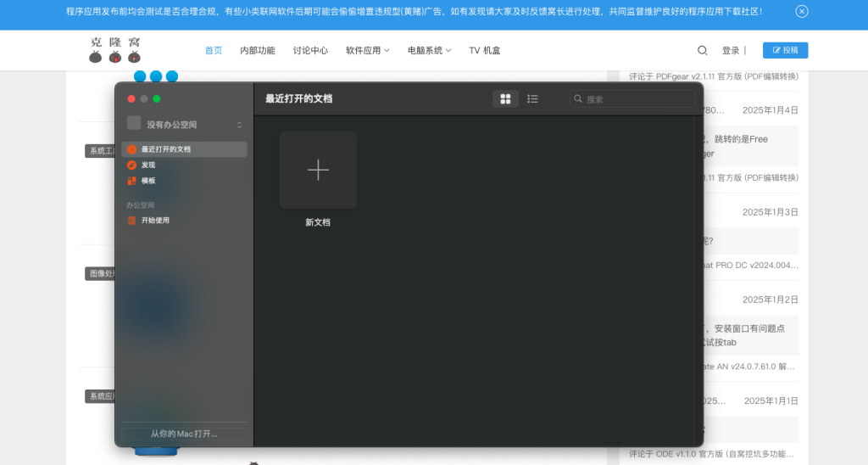This screenshot has height=465, width=868.
Task: Switch to list view in documents window
Action: click(532, 98)
